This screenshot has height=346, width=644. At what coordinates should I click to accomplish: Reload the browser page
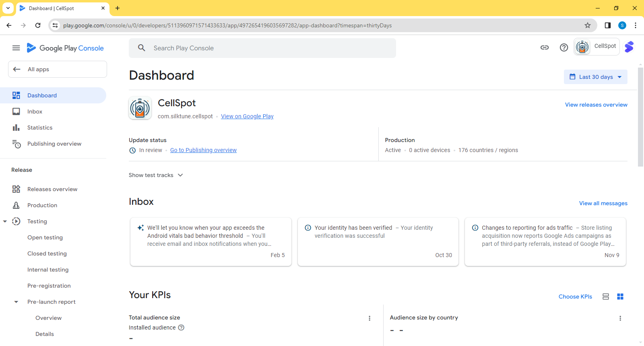38,25
